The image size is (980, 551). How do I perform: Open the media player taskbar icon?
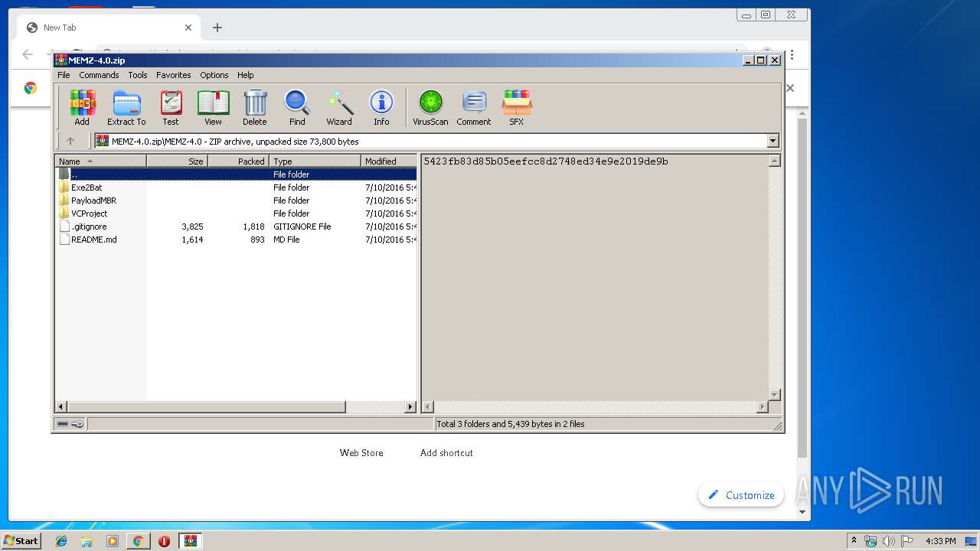(x=113, y=541)
